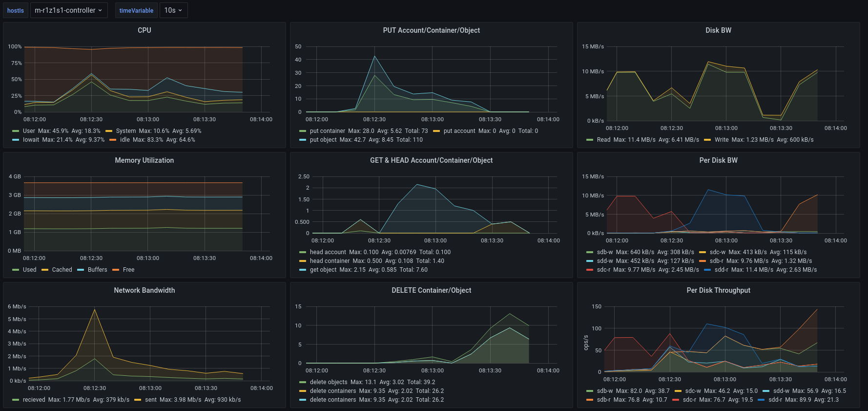
Task: Toggle the User series in CPU legend
Action: point(29,131)
